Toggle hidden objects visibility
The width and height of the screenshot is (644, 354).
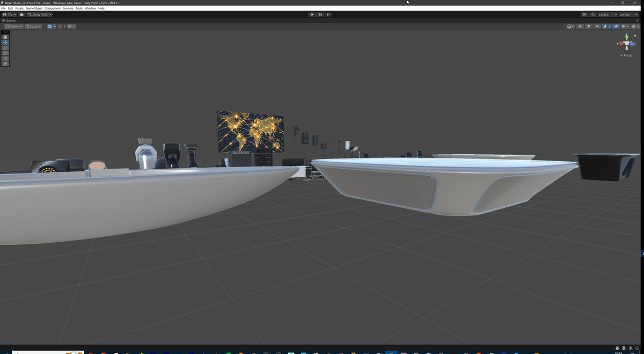tap(616, 26)
